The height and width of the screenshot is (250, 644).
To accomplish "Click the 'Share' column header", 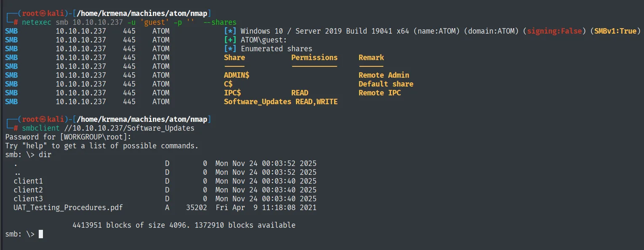I will pos(234,58).
